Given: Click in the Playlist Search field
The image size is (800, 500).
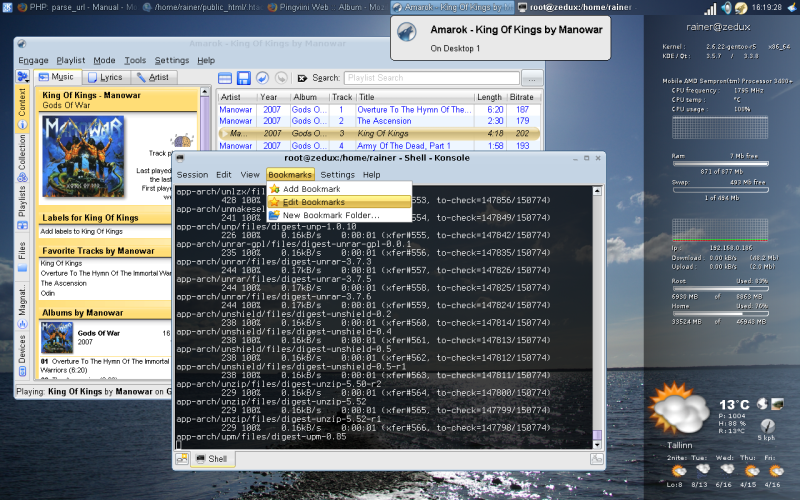Looking at the screenshot, I should point(432,78).
